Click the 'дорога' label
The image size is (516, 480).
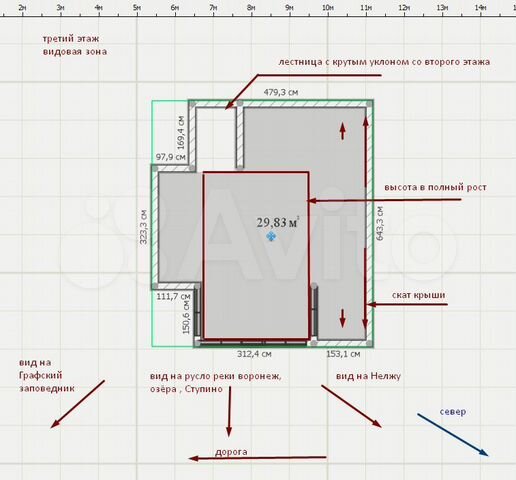click(x=231, y=452)
